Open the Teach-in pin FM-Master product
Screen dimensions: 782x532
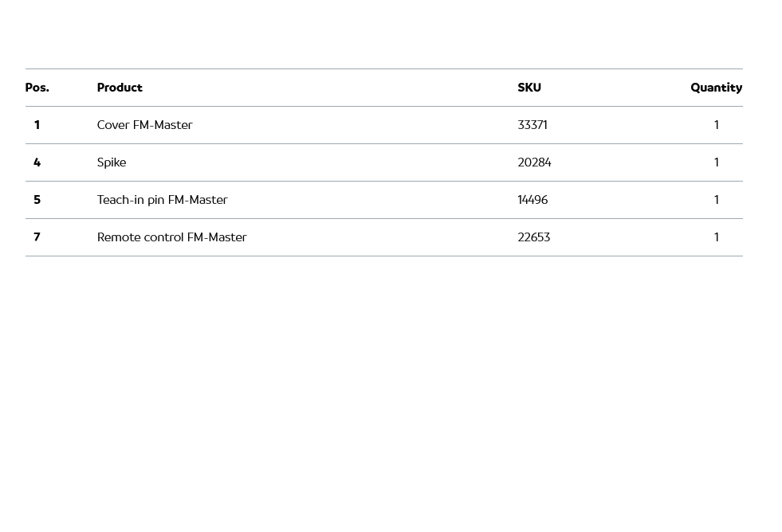pyautogui.click(x=162, y=200)
